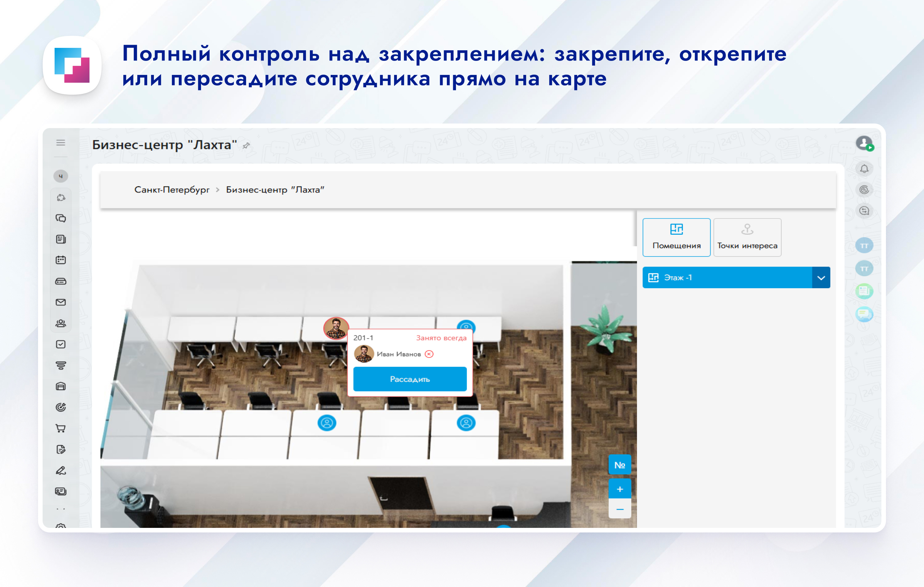The image size is (924, 587).
Task: Open the user profile avatar in the right panel
Action: point(864,143)
